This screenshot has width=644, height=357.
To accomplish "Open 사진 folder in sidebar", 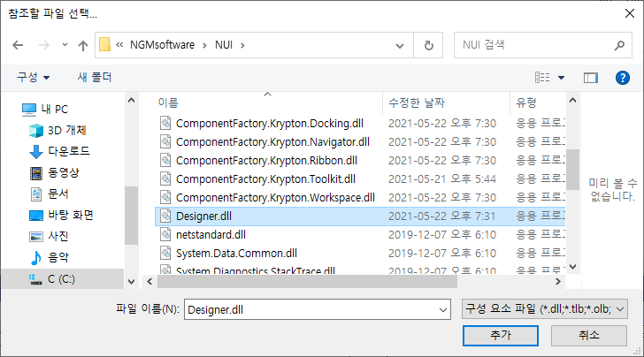I will pyautogui.click(x=50, y=236).
